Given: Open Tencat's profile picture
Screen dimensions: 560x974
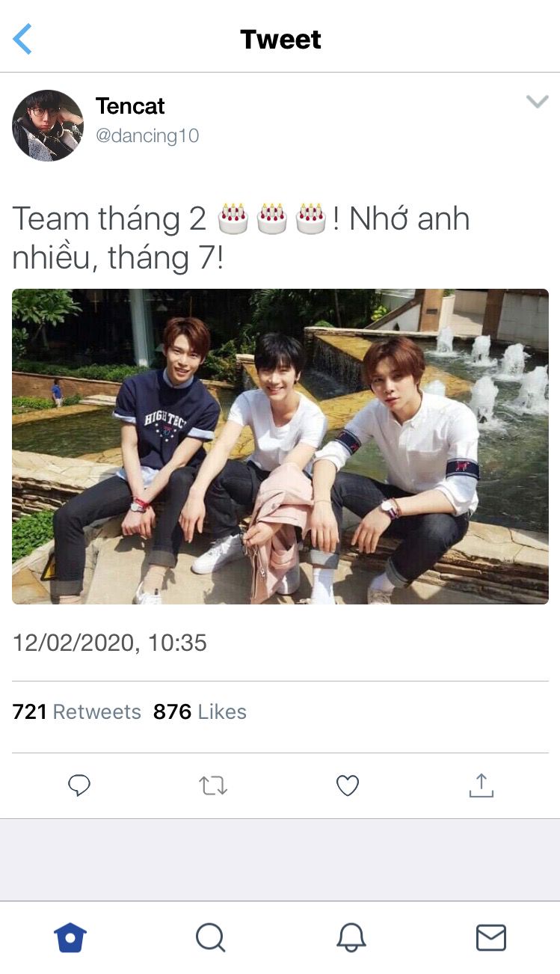Looking at the screenshot, I should click(x=48, y=126).
